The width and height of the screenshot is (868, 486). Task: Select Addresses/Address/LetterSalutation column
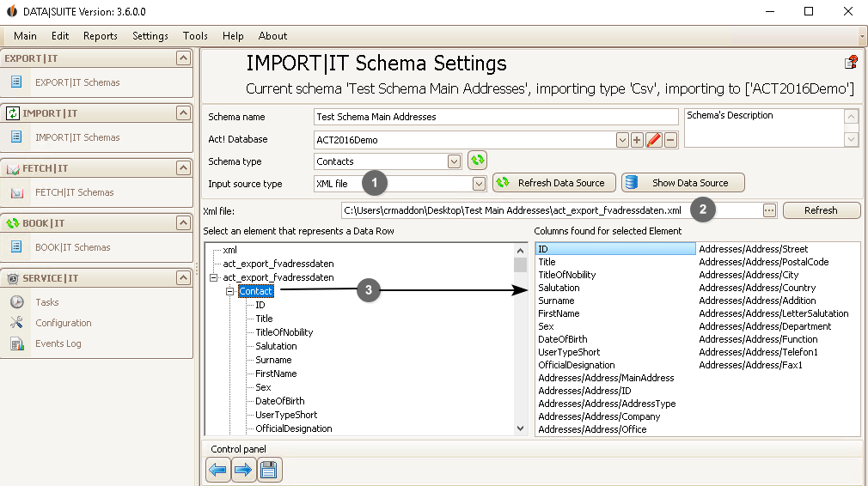773,313
